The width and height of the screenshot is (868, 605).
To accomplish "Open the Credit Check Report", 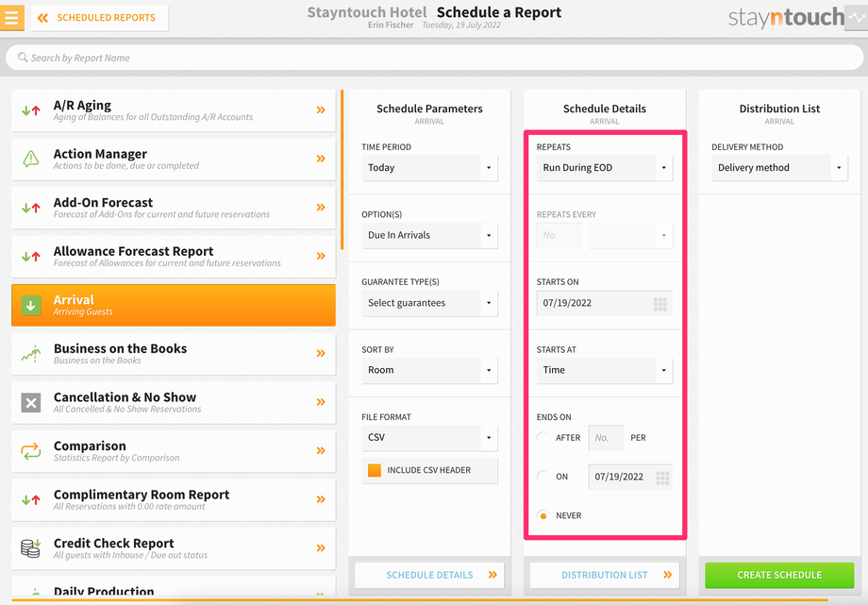I will (x=174, y=548).
